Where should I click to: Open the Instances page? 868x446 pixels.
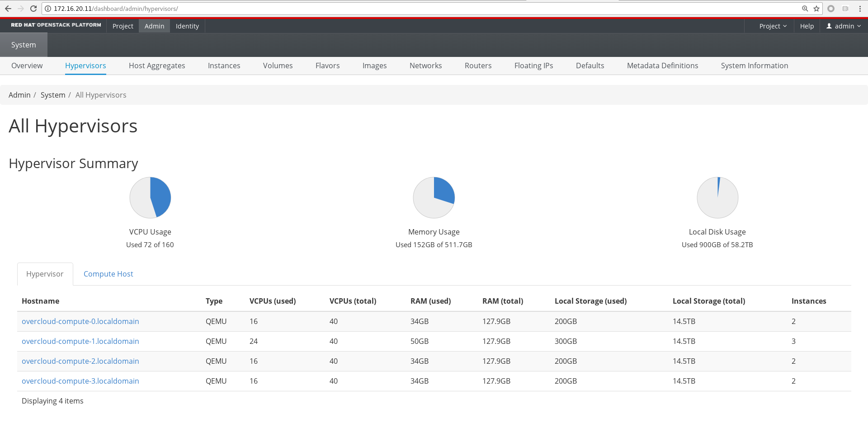(x=224, y=66)
